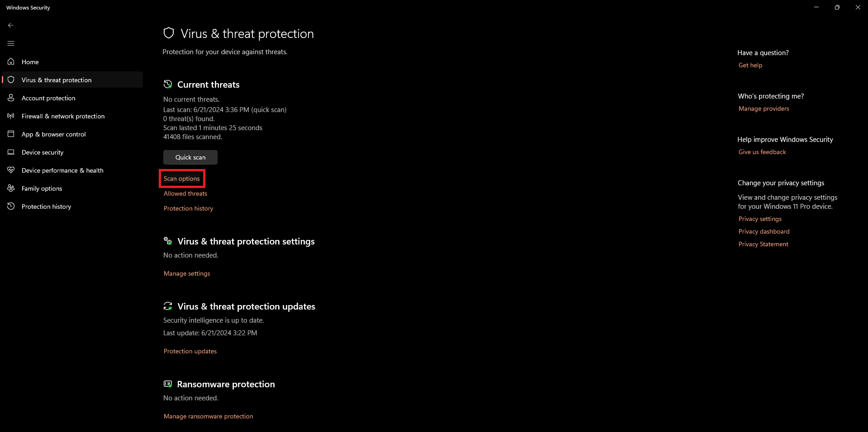
Task: Open Allowed threats link
Action: pyautogui.click(x=185, y=193)
